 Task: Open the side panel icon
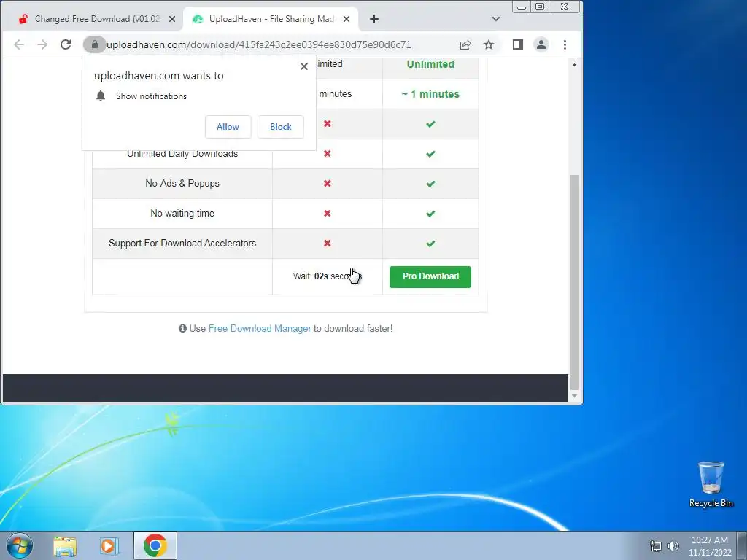[518, 44]
